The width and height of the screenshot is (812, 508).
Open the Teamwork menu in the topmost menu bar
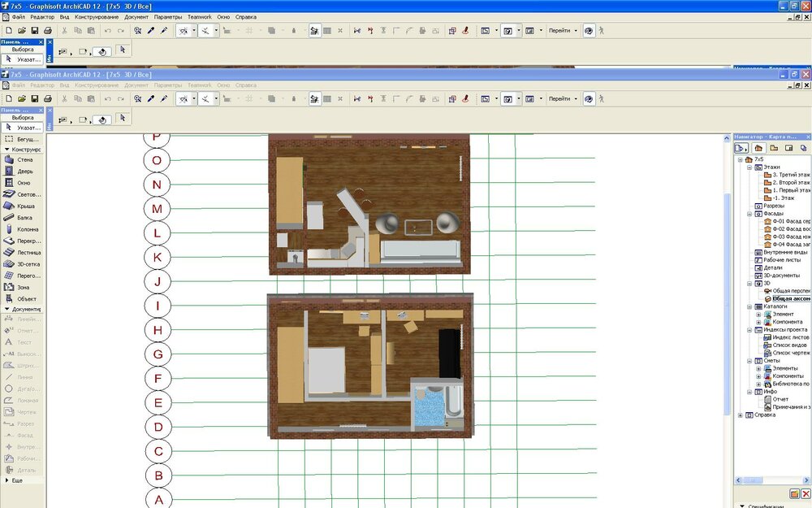(199, 16)
